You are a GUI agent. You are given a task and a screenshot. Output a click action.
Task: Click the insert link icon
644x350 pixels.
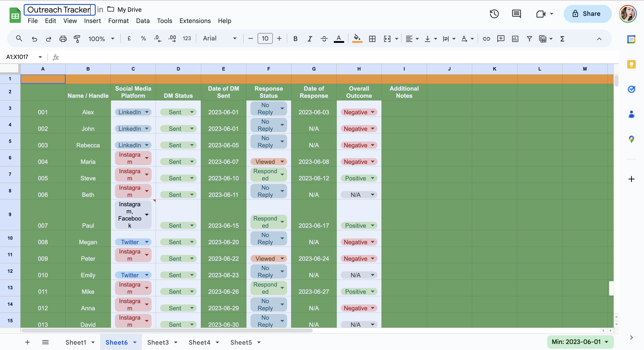tap(486, 39)
